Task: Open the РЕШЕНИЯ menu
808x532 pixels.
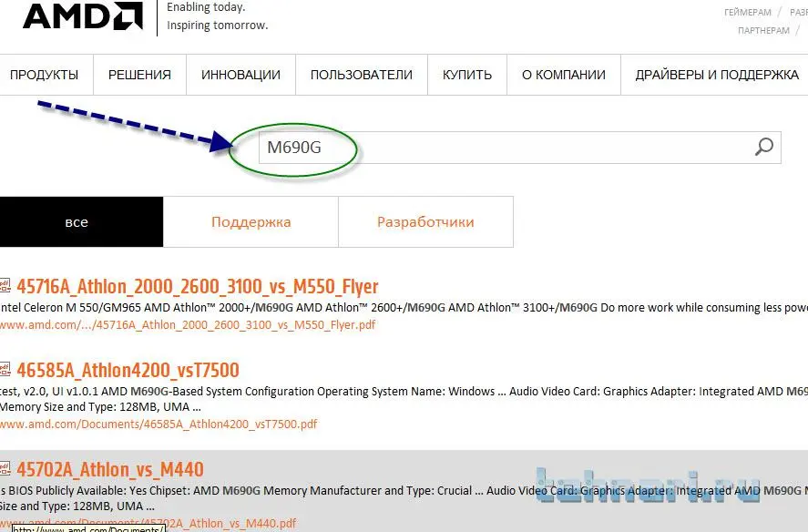Action: (139, 75)
